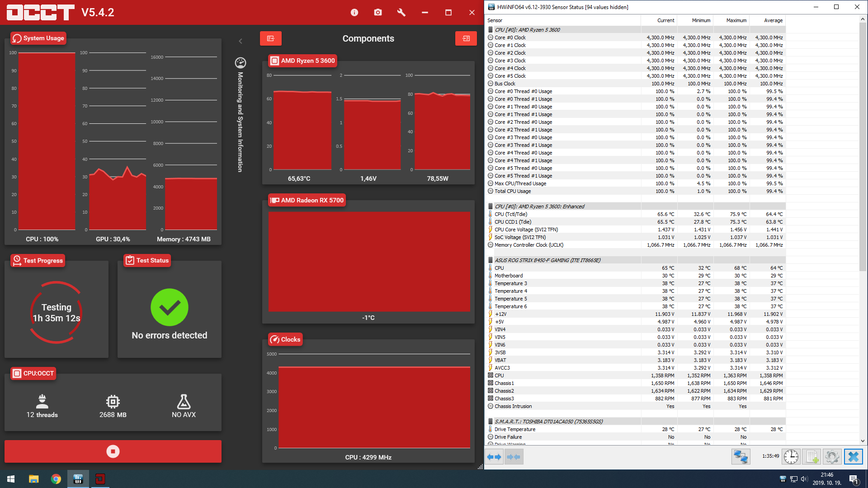Click the Monitoring gauge icon
This screenshot has height=488, width=868.
[x=241, y=63]
